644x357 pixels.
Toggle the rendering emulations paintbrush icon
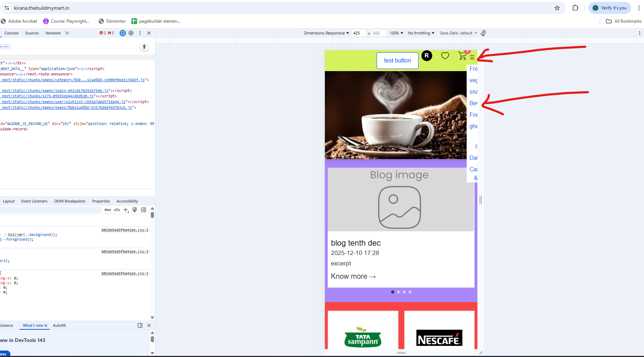(x=135, y=210)
